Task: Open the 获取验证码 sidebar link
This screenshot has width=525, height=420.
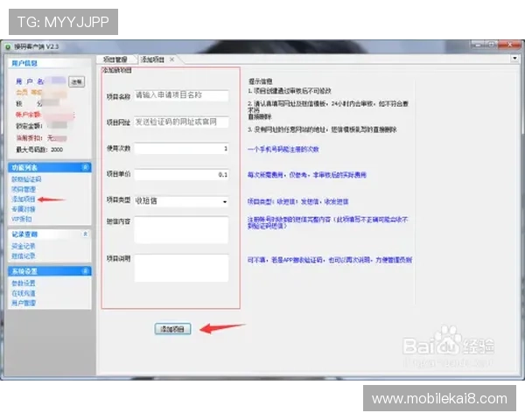Action: tap(26, 179)
